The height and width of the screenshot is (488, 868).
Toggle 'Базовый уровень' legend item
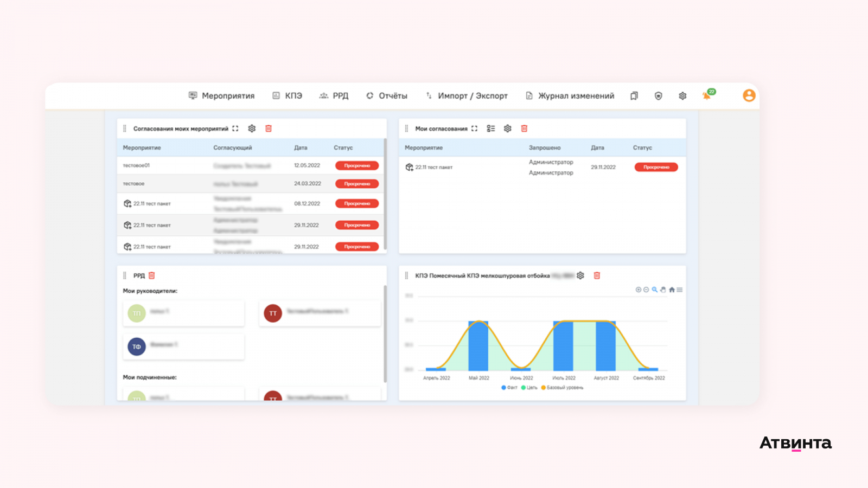pyautogui.click(x=562, y=388)
